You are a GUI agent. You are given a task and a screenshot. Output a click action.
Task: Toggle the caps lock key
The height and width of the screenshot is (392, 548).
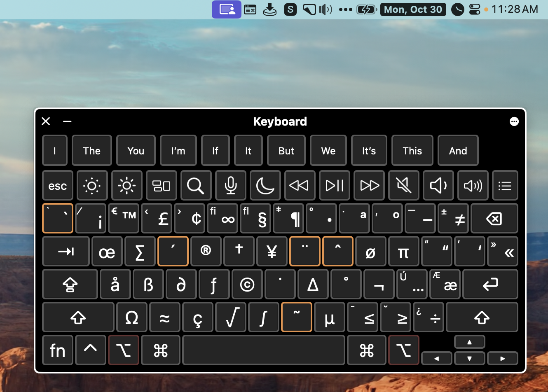click(70, 284)
